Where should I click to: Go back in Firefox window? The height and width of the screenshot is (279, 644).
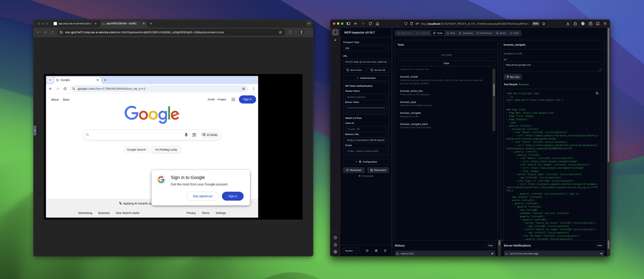coord(356,24)
